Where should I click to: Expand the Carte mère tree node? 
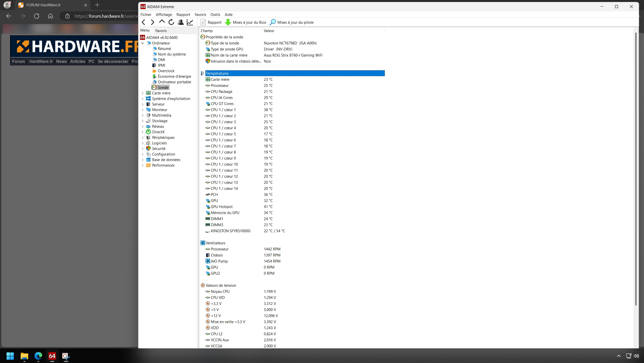pyautogui.click(x=143, y=93)
